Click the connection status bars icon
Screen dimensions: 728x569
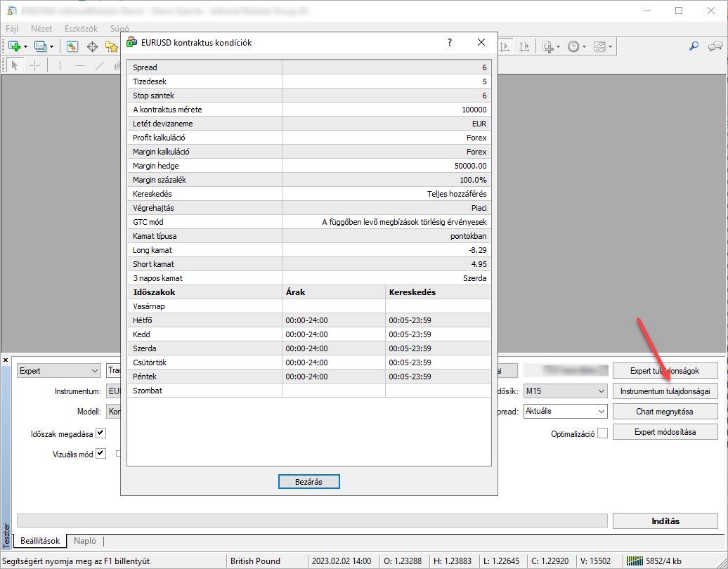(x=634, y=561)
